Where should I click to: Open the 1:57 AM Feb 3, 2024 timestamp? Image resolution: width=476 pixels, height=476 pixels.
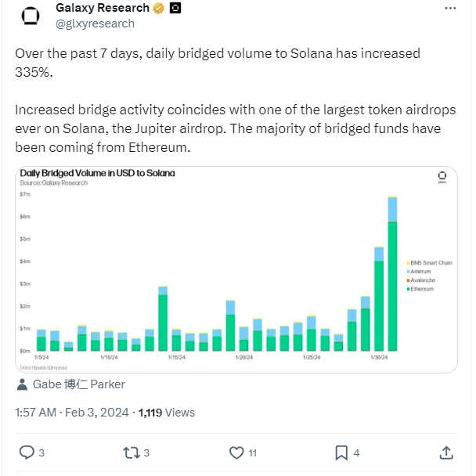tap(72, 413)
